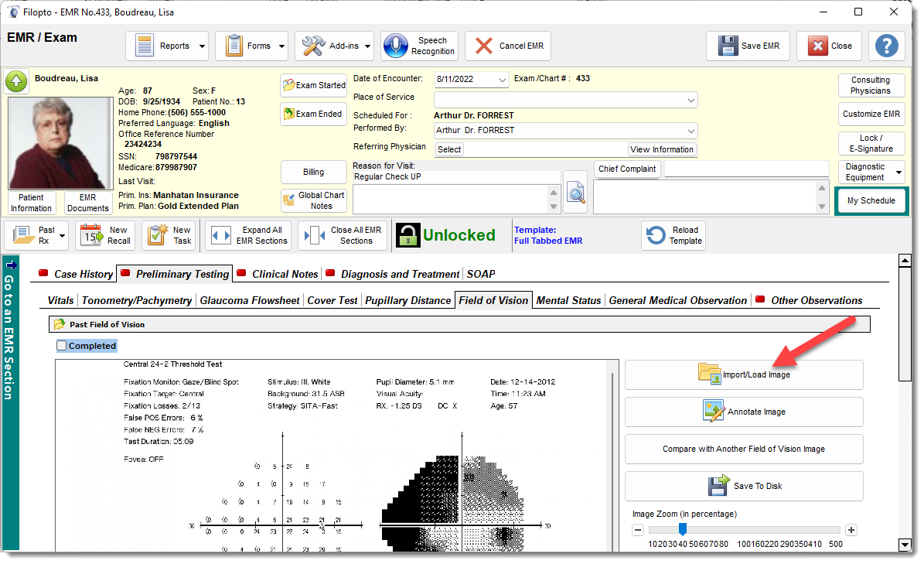Click the green up arrow beside patient name
The height and width of the screenshot is (564, 924).
click(16, 81)
